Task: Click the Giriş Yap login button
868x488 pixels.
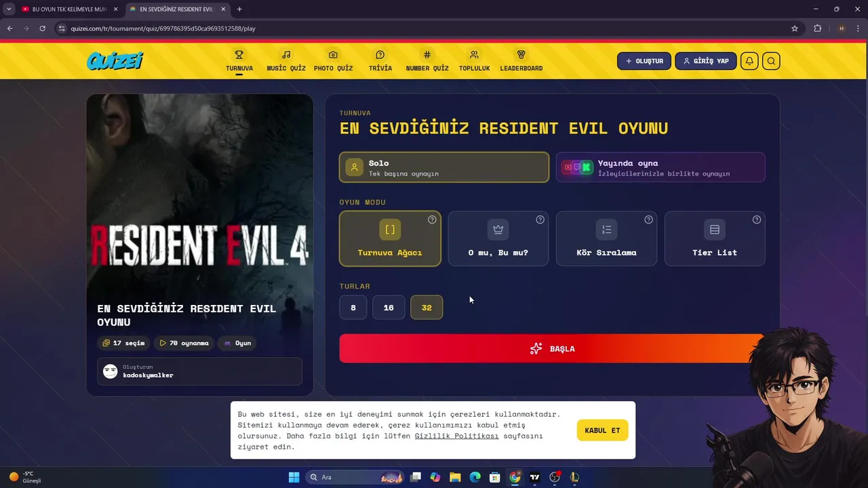Action: (x=706, y=61)
